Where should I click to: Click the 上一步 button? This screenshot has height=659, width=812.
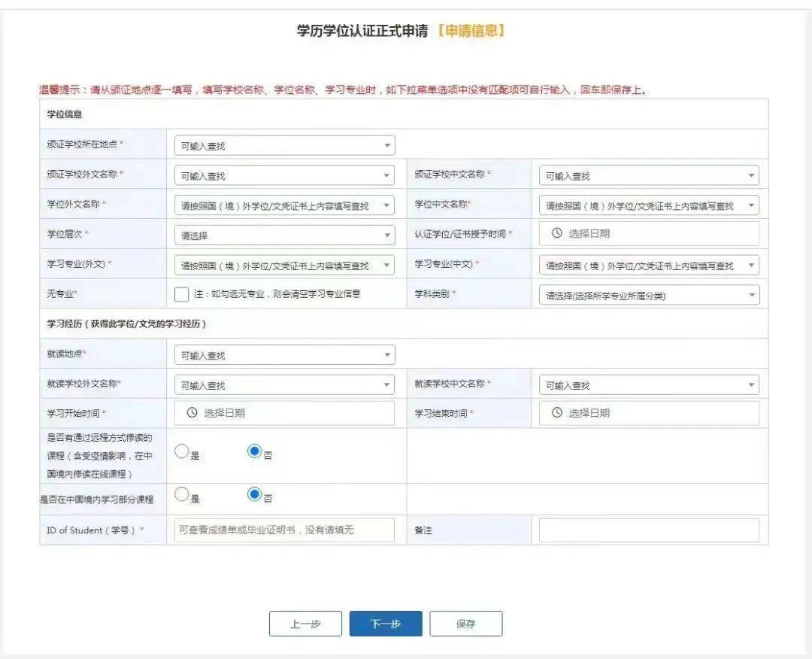(305, 624)
